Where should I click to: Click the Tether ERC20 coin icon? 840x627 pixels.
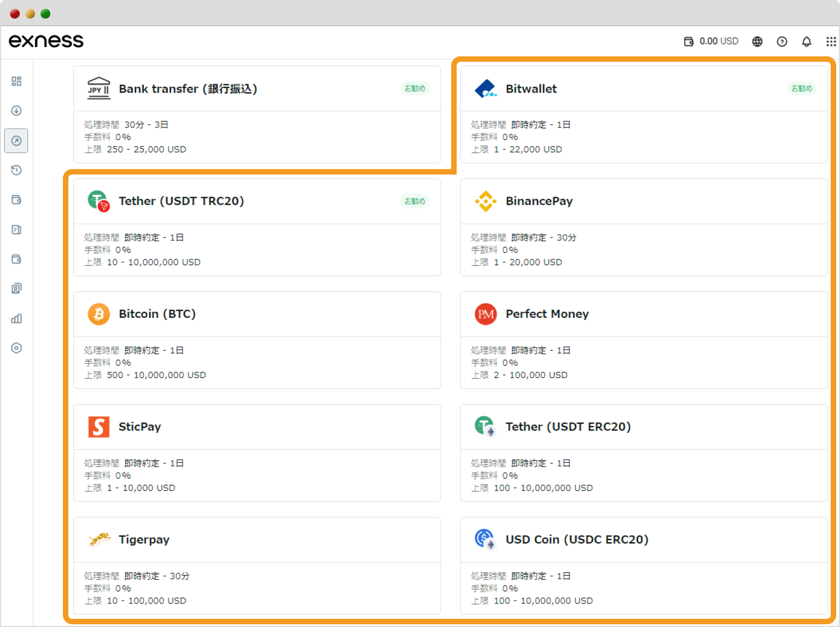[x=485, y=426]
